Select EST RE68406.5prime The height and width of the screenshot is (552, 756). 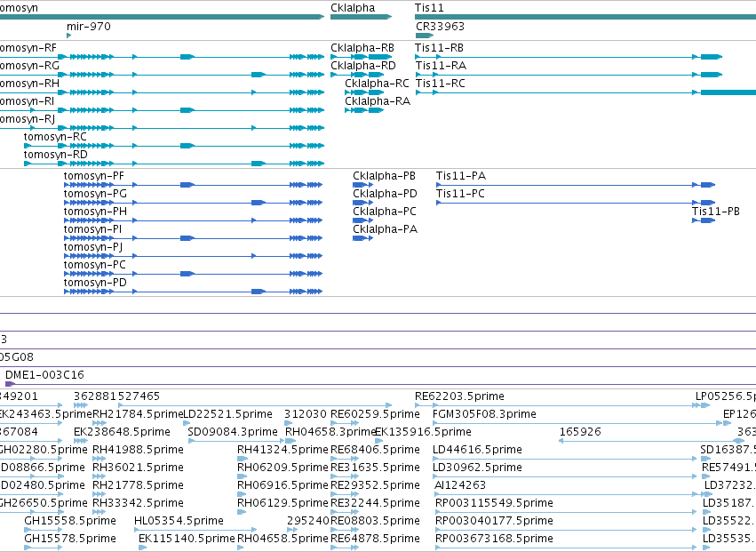(375, 450)
